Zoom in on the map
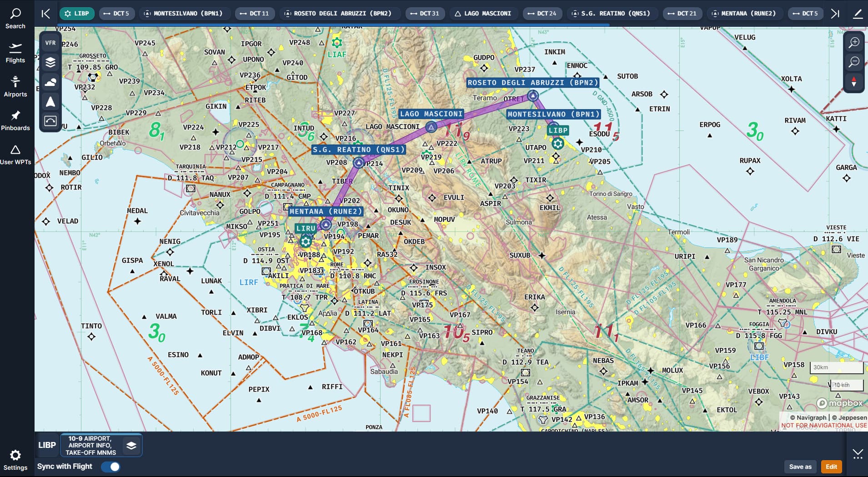This screenshot has height=477, width=868. click(854, 42)
